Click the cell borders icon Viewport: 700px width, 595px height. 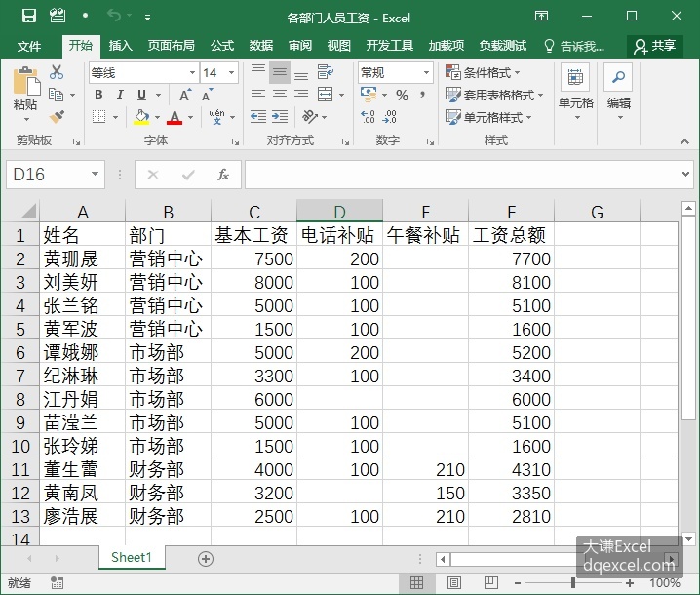click(x=99, y=117)
